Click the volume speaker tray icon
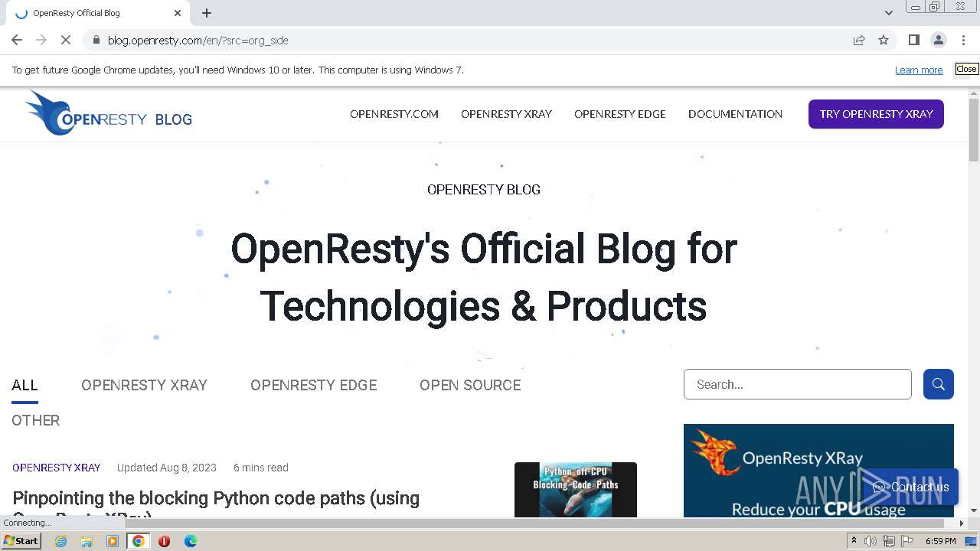Image resolution: width=980 pixels, height=551 pixels. click(871, 541)
